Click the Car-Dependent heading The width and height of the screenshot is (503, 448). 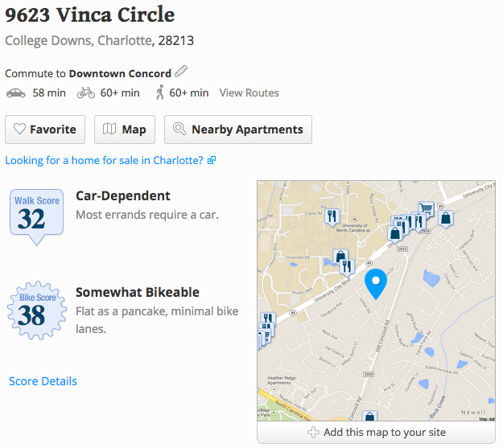coord(123,196)
